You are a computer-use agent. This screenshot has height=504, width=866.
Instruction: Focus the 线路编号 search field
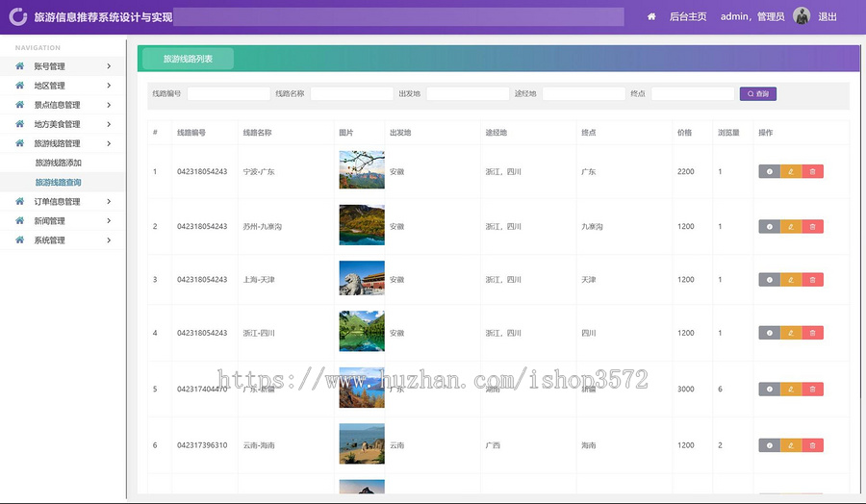pos(229,94)
